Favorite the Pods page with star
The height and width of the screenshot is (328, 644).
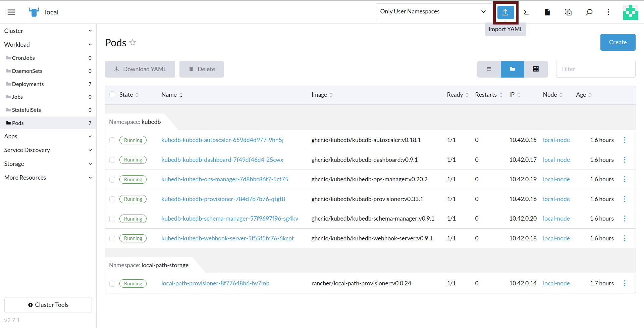tap(133, 42)
